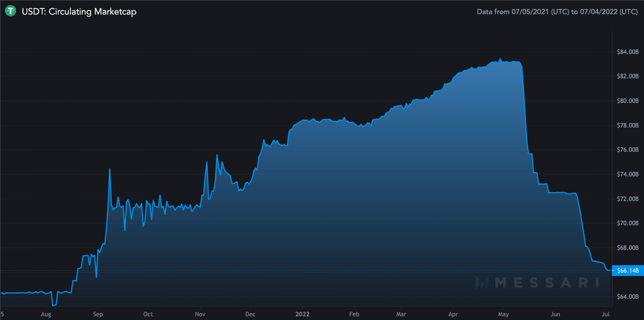Select the $64.00B y-axis label
Viewport: 644px width, 320px height.
pos(627,297)
